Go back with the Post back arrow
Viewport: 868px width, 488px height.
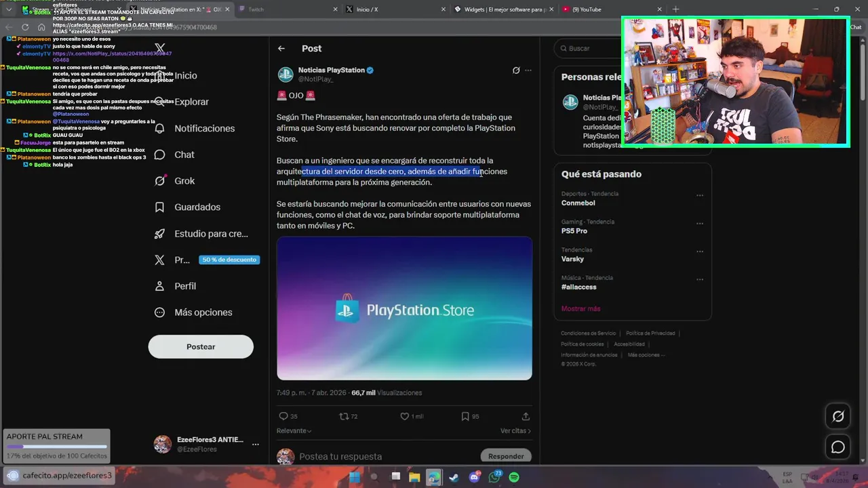click(x=281, y=48)
